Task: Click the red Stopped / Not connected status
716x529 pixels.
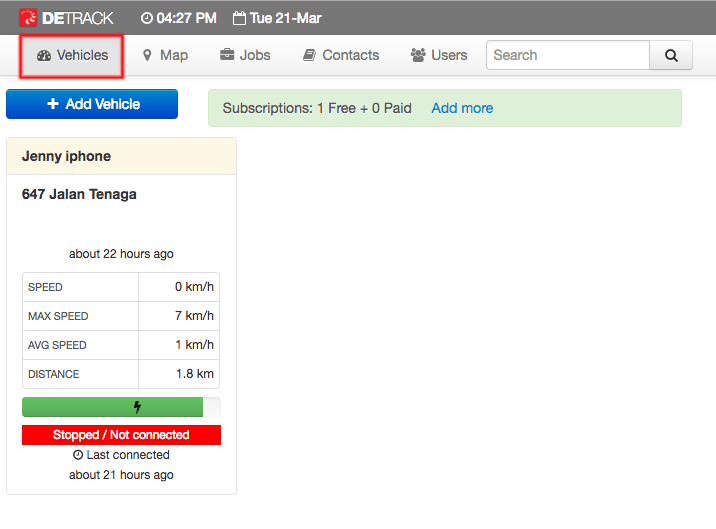Action: (121, 435)
